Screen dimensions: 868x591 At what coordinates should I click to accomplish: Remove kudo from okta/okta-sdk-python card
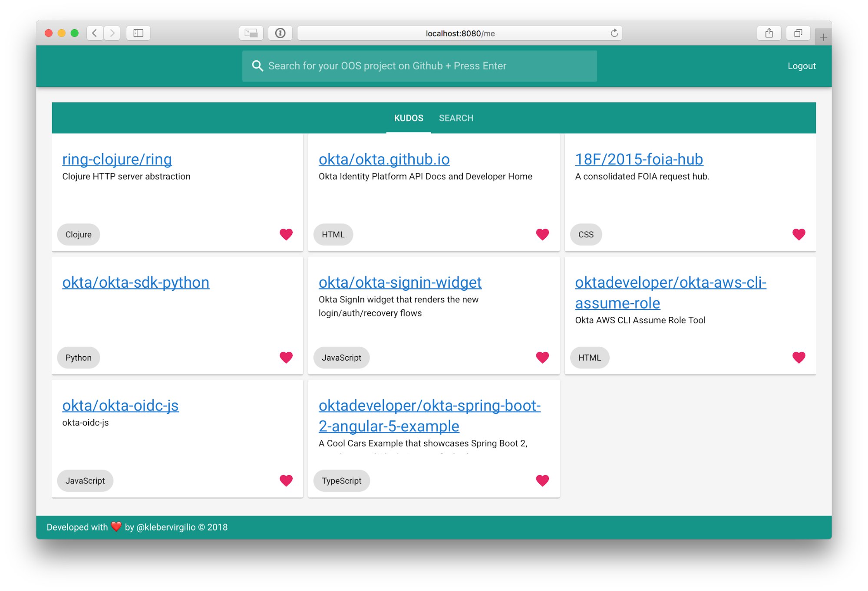tap(286, 358)
